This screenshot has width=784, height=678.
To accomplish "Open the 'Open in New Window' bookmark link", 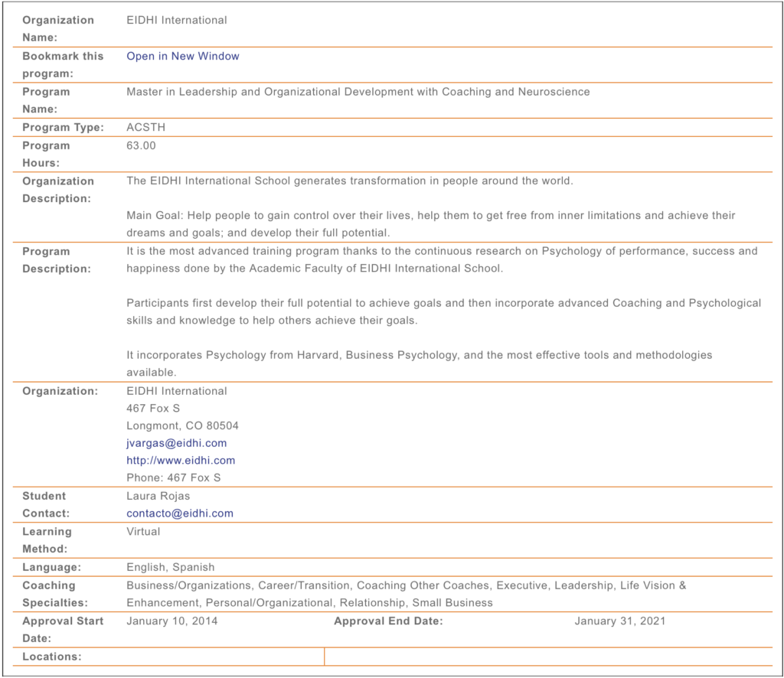I will [x=182, y=56].
